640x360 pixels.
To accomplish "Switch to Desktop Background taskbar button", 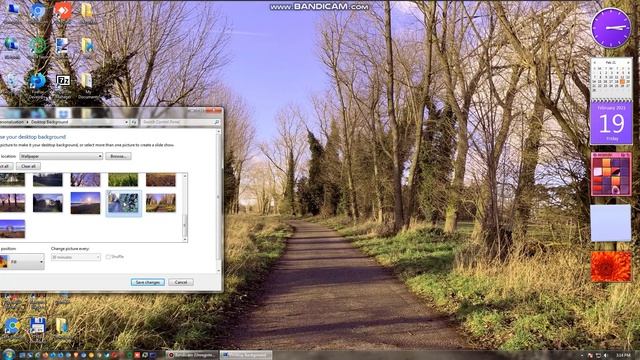I will [246, 355].
